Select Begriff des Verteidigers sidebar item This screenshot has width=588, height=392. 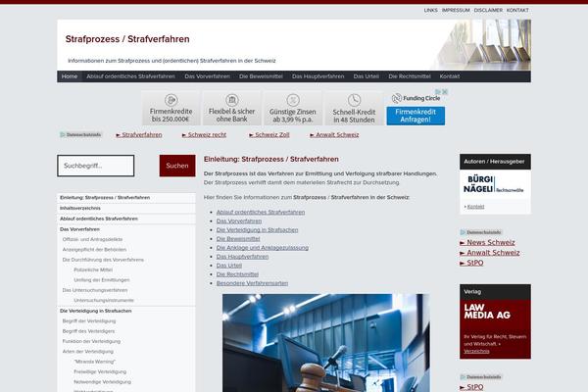[88, 331]
